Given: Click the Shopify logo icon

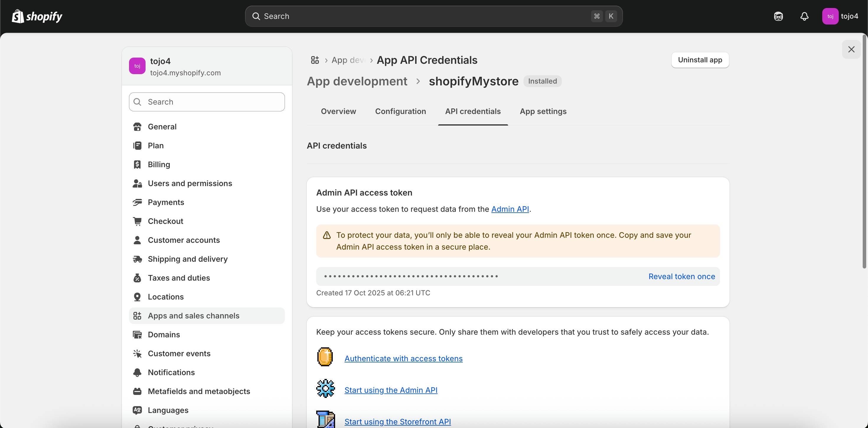Looking at the screenshot, I should click(18, 16).
